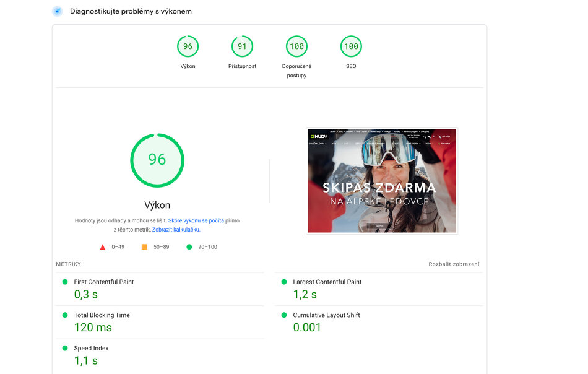
Task: Select the Přístupnost score gauge (91)
Action: (x=242, y=46)
